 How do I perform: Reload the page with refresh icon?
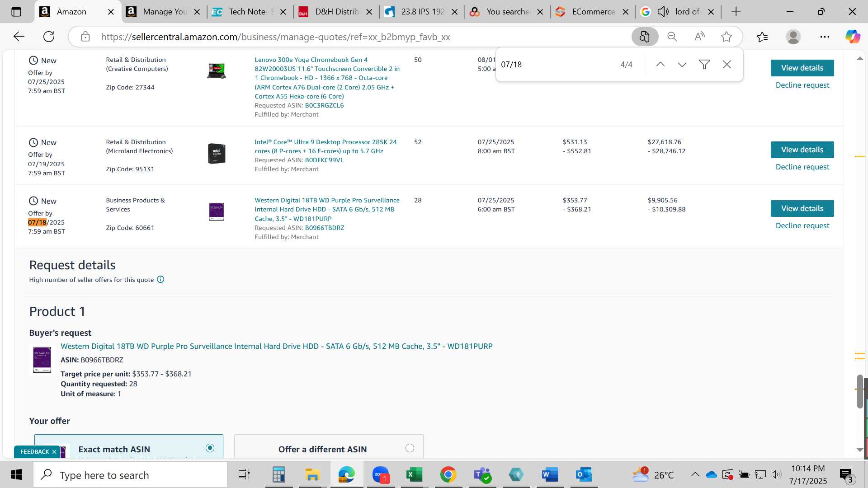[x=49, y=37]
